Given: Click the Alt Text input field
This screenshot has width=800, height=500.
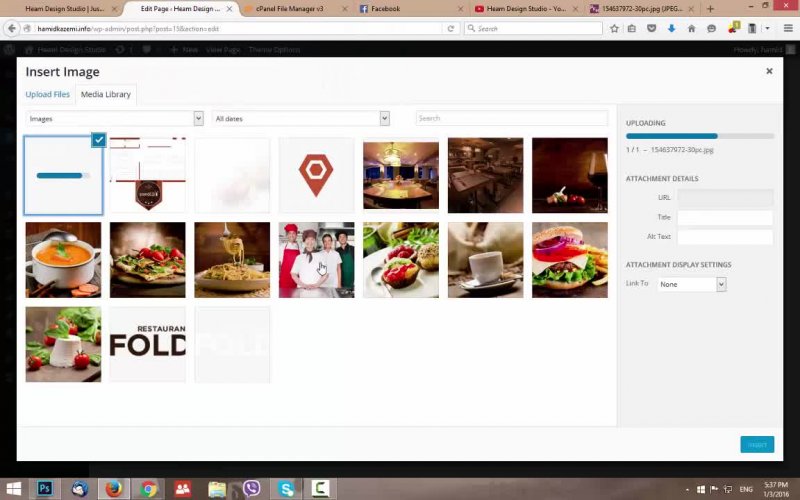Looking at the screenshot, I should [724, 237].
